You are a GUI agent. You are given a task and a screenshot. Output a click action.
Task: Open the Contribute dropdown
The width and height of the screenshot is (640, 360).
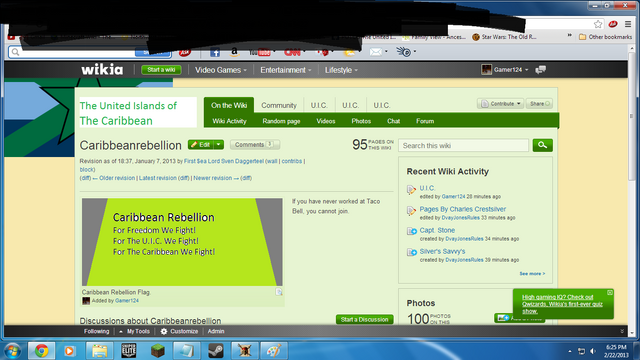click(500, 104)
